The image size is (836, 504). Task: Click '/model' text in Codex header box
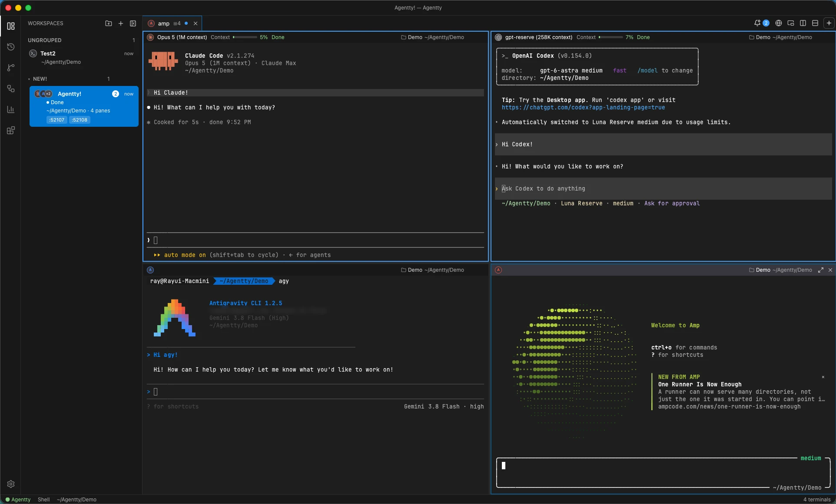tap(647, 71)
